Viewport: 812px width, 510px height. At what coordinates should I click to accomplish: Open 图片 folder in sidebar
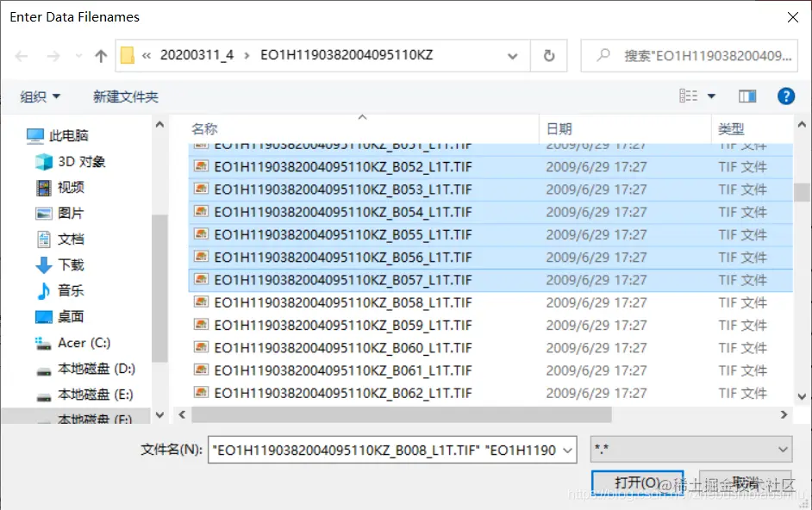click(60, 214)
